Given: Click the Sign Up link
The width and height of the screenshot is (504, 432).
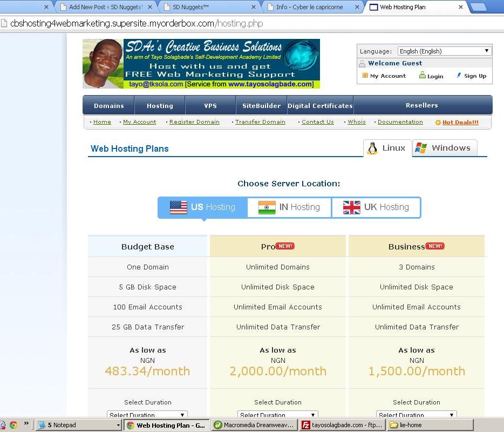Looking at the screenshot, I should (x=475, y=76).
